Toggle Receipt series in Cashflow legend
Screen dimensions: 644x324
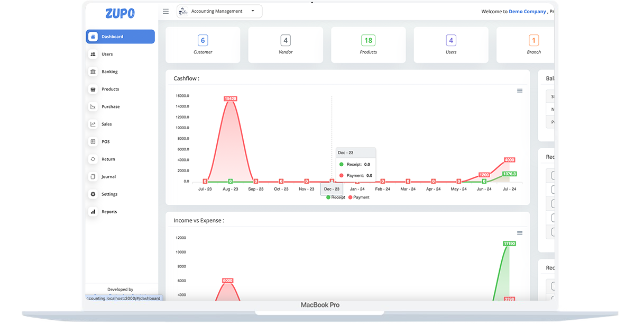(336, 197)
